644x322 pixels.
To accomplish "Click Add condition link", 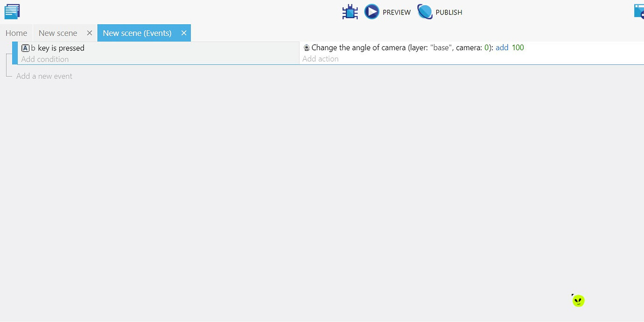I will (45, 59).
